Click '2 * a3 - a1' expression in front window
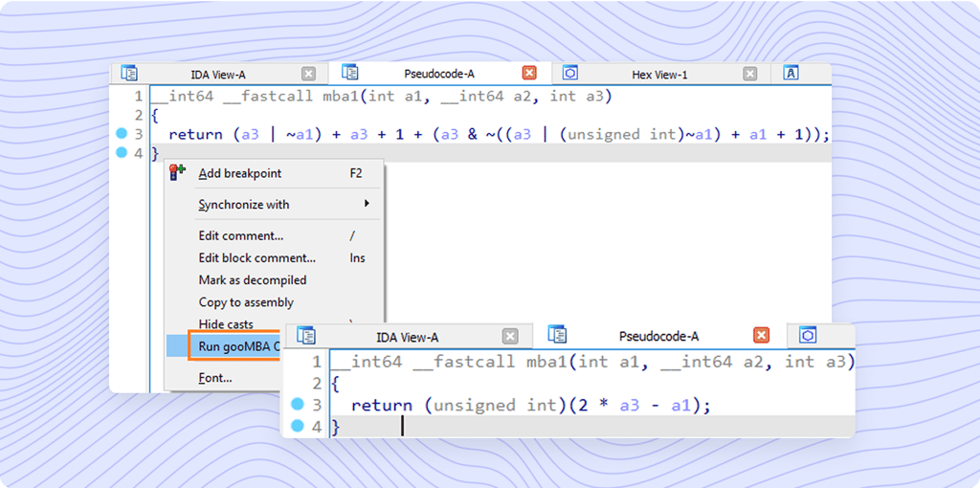Image resolution: width=980 pixels, height=488 pixels. click(x=634, y=406)
